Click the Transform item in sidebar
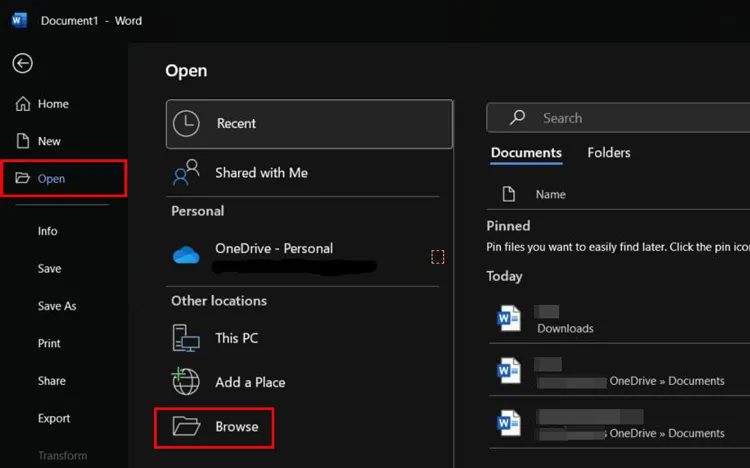The width and height of the screenshot is (750, 468). pyautogui.click(x=62, y=456)
